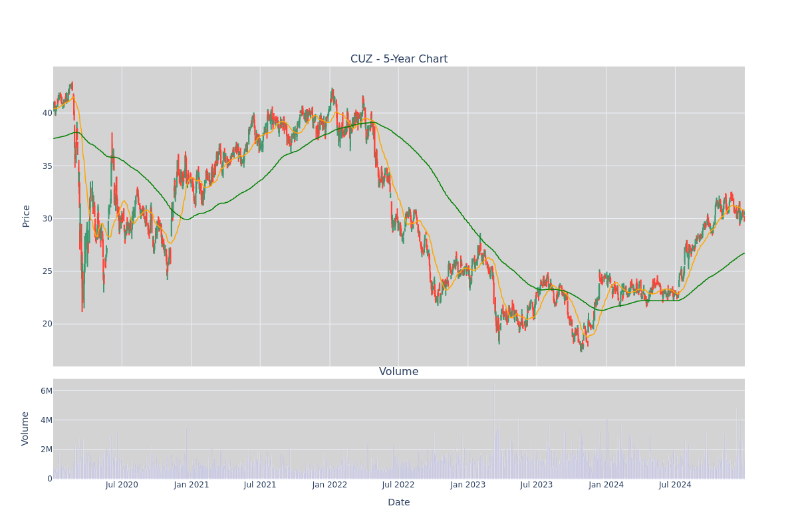Click the 30 price axis tick

(x=47, y=218)
